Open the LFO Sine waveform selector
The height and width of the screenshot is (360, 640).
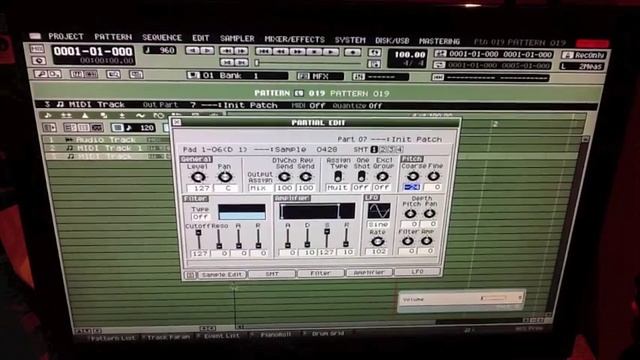tap(378, 224)
